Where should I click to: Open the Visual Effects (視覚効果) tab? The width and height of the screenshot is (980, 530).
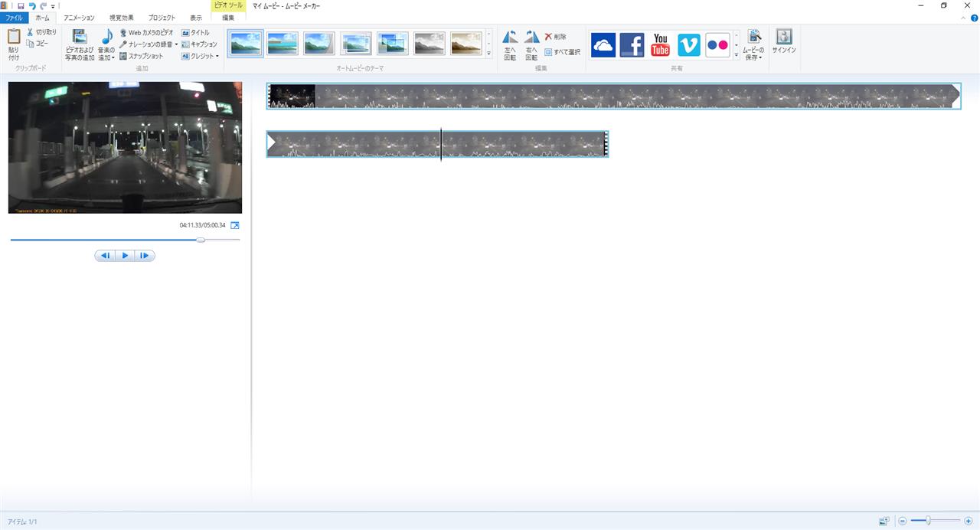pos(120,18)
